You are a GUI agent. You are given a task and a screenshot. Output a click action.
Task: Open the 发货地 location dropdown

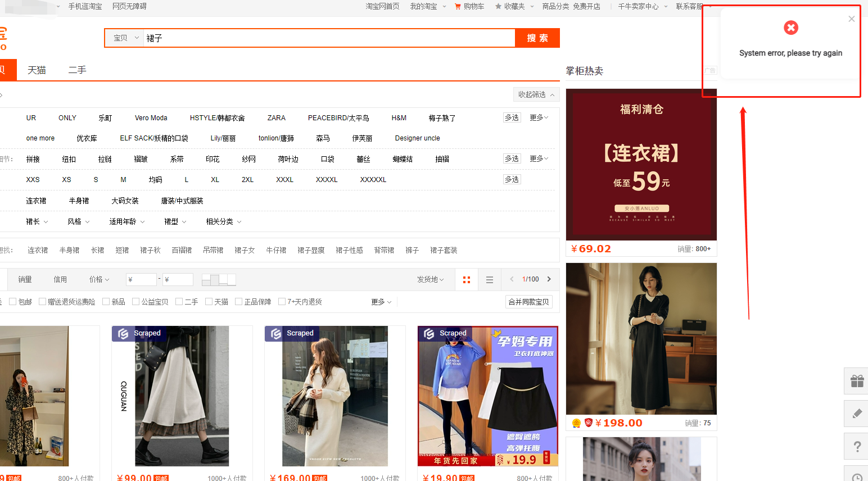coord(431,279)
